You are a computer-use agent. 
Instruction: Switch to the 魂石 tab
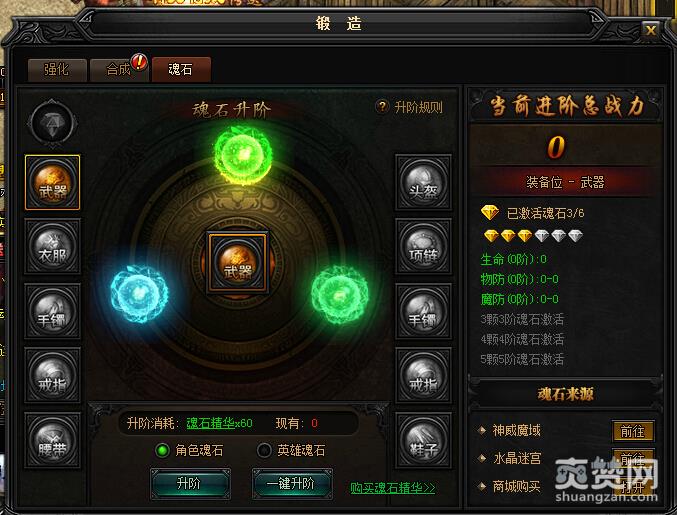click(x=181, y=70)
